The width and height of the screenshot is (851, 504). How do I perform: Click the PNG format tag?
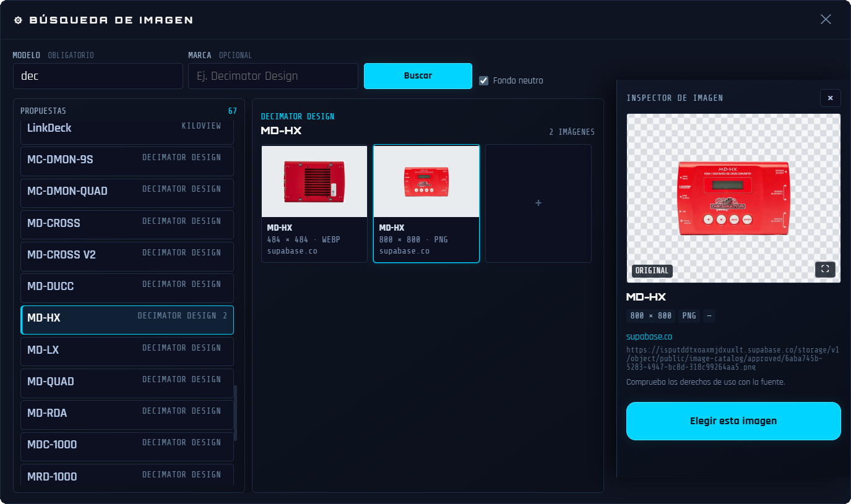point(689,316)
